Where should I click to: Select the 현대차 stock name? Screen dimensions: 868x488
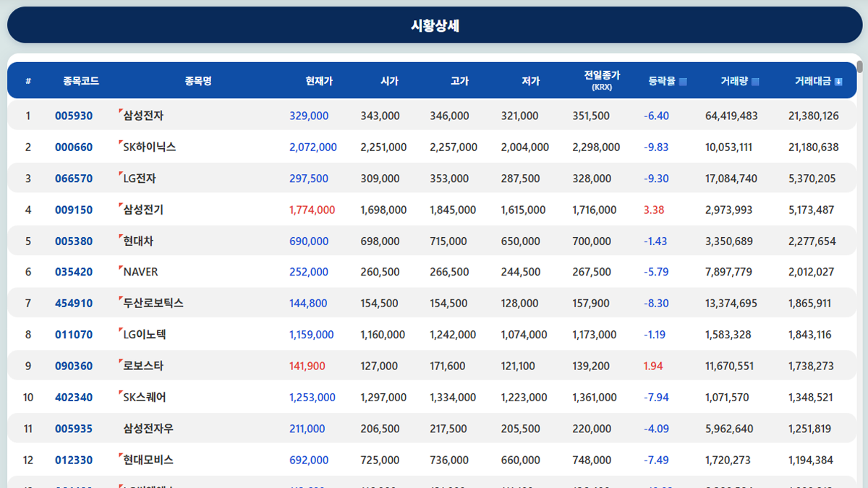[138, 241]
